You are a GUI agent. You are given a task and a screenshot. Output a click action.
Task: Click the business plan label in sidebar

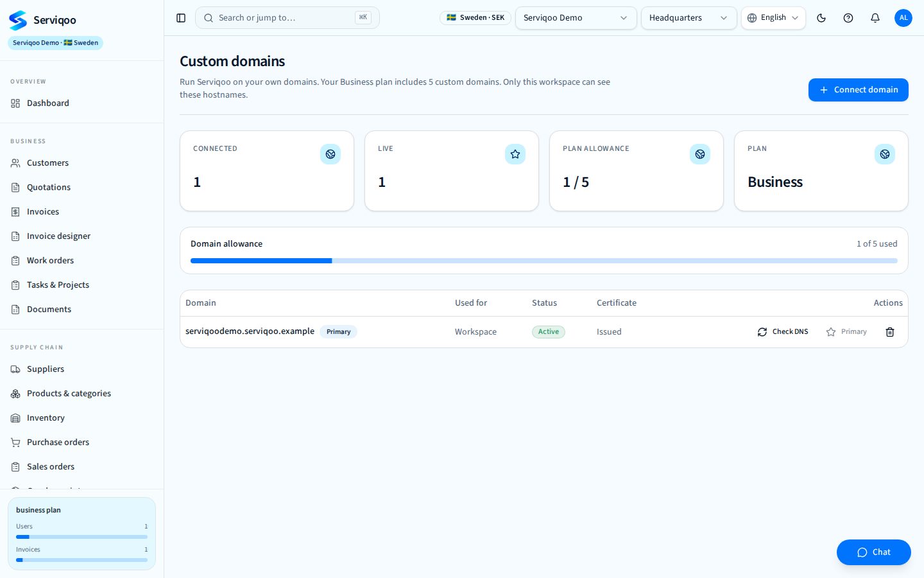click(x=38, y=510)
